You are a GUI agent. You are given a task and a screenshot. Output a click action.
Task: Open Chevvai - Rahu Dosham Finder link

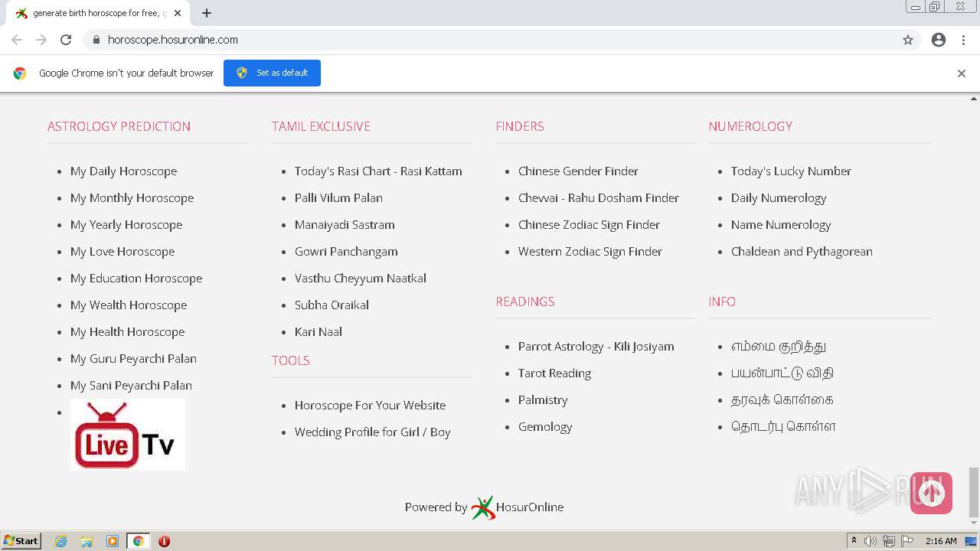click(x=599, y=198)
